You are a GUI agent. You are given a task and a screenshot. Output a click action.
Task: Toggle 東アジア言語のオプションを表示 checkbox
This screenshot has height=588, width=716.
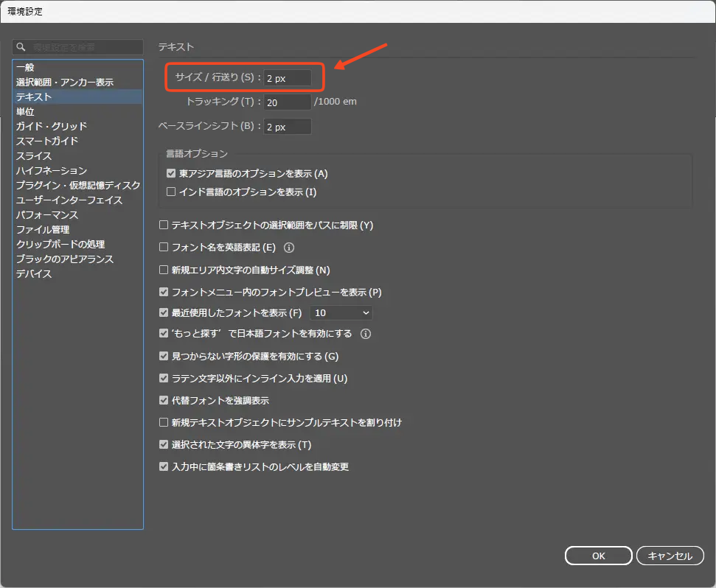172,174
